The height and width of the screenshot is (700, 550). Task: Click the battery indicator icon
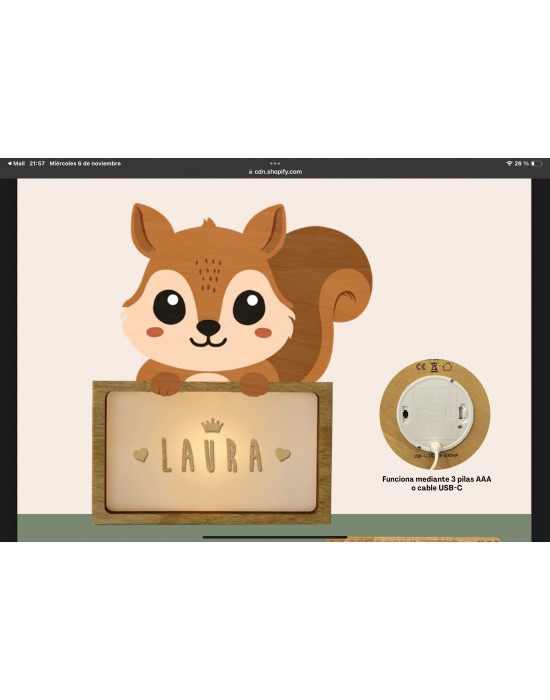click(x=536, y=163)
